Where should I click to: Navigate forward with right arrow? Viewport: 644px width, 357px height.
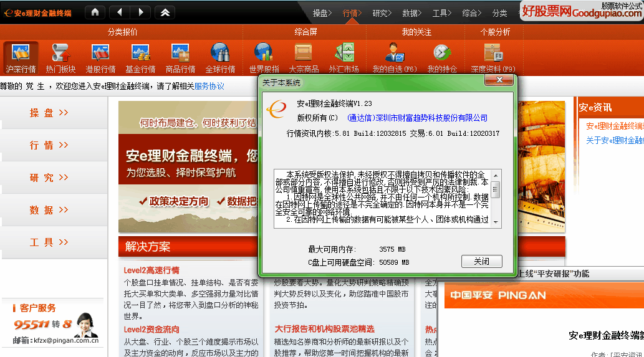(140, 12)
